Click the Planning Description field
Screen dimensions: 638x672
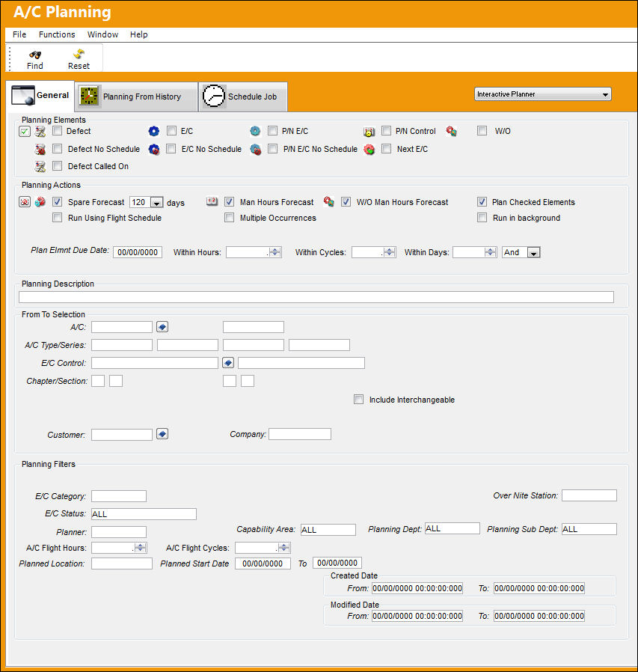click(x=316, y=297)
